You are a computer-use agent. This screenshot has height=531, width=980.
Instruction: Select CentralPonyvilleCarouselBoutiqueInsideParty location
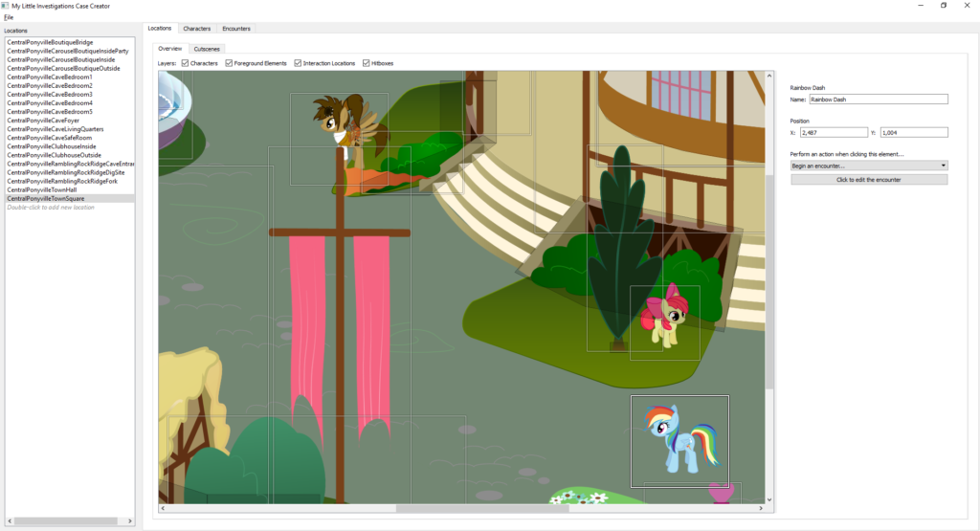coord(68,52)
